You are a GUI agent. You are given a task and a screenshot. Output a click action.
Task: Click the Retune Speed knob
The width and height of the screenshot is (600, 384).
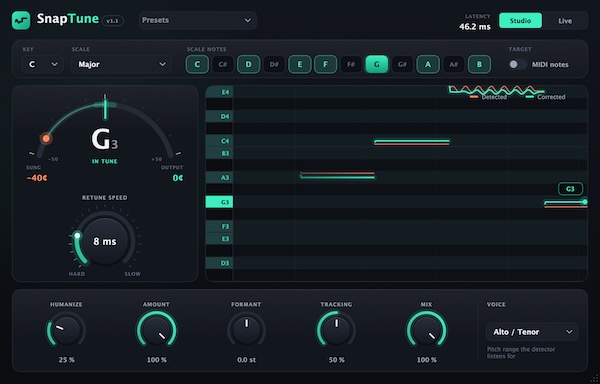click(105, 241)
